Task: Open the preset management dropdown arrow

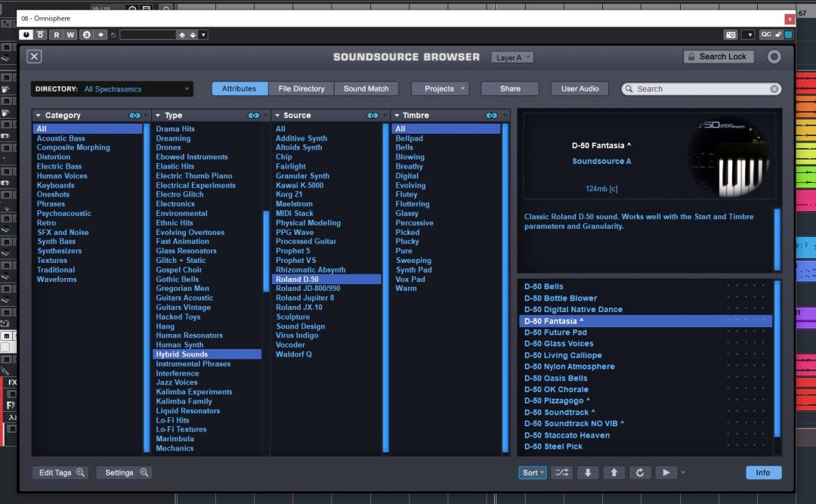Action: 203,35
